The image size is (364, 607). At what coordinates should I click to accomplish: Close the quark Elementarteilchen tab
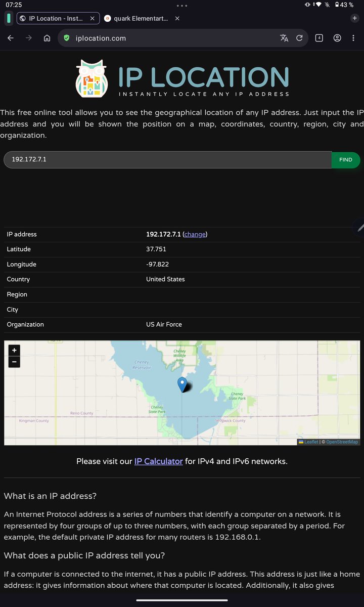click(177, 18)
